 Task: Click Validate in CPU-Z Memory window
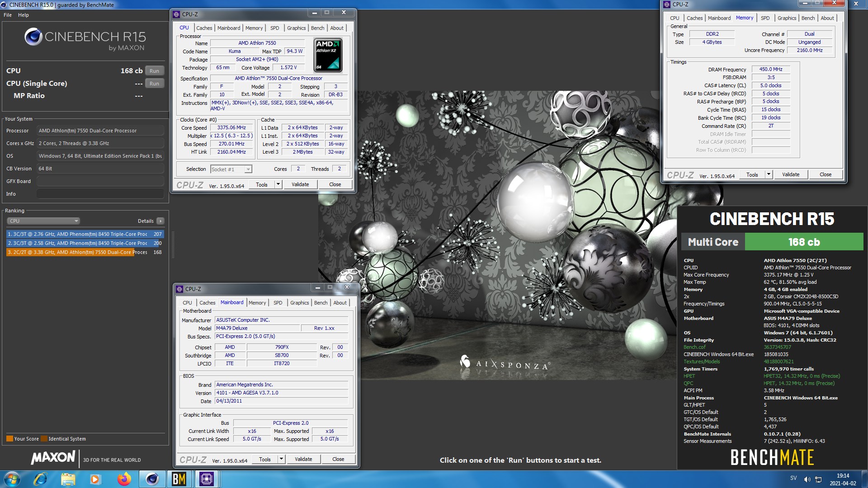[x=791, y=174]
